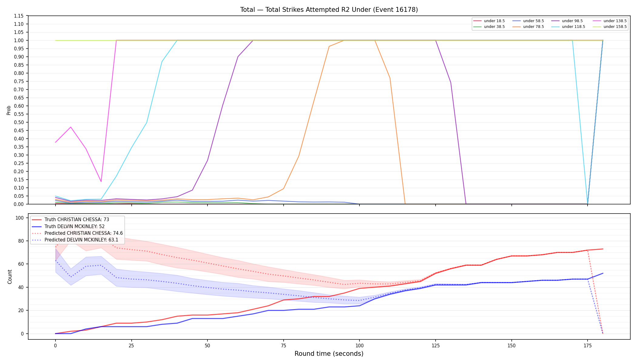Image resolution: width=637 pixels, height=364 pixels.
Task: Click the 125 tick on the round time axis
Action: [x=436, y=345]
